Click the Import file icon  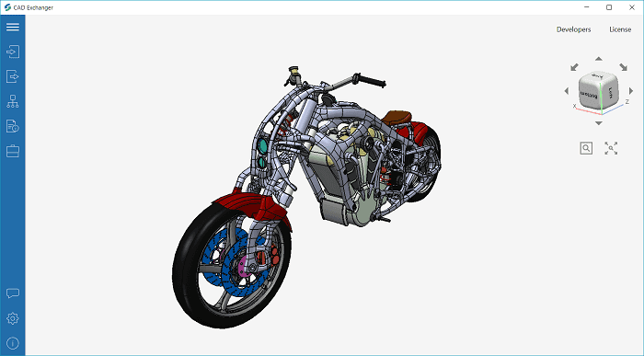13,52
